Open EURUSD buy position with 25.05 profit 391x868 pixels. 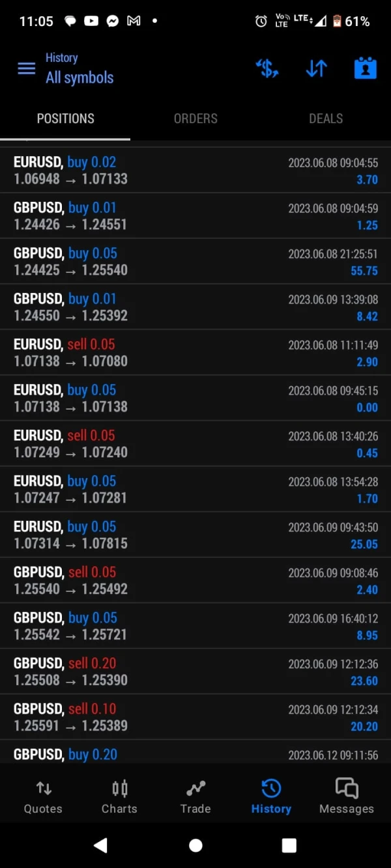195,535
